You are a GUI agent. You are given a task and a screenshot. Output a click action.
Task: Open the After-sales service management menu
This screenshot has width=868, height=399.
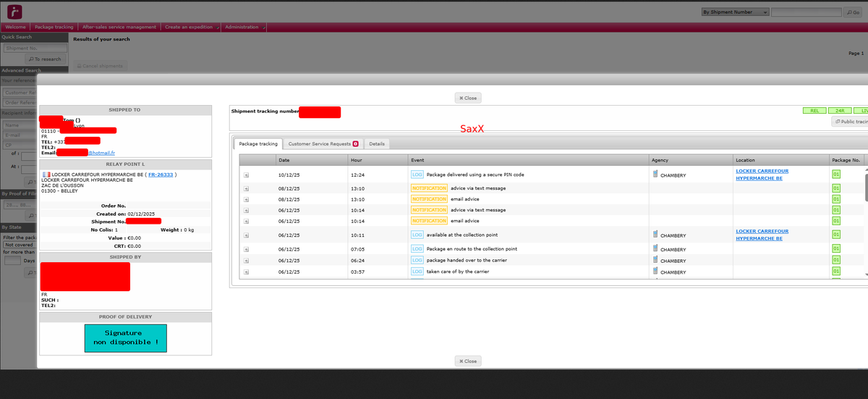(x=119, y=27)
